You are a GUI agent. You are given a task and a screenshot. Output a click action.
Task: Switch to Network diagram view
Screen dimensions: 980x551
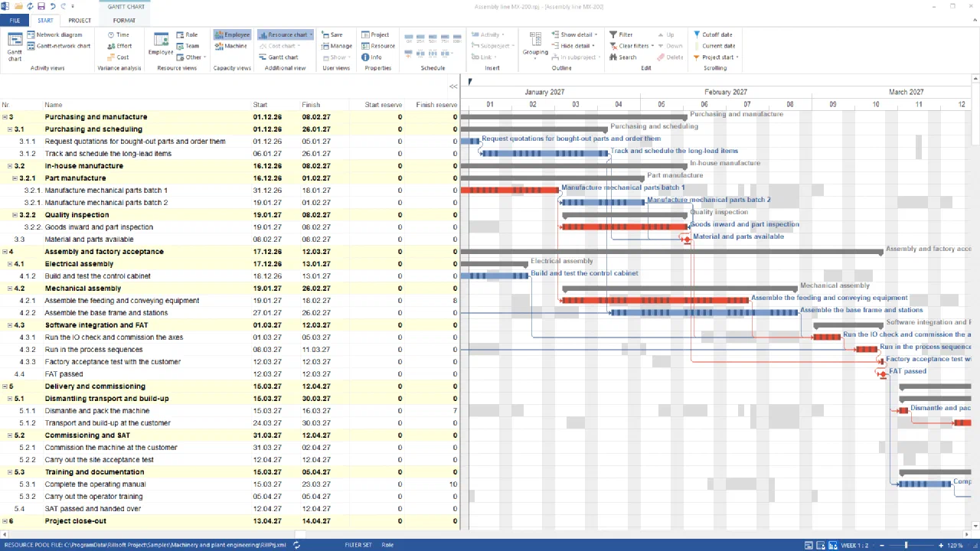coord(54,34)
